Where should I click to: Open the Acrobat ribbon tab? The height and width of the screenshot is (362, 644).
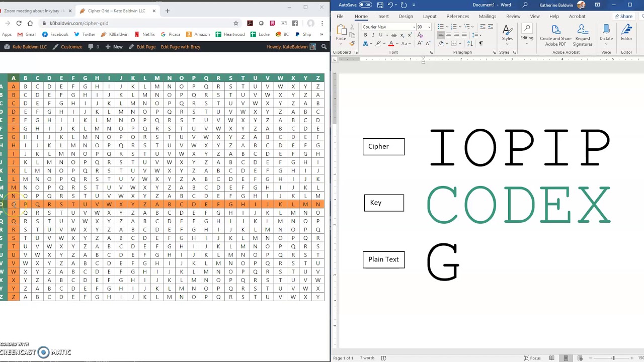(x=577, y=16)
